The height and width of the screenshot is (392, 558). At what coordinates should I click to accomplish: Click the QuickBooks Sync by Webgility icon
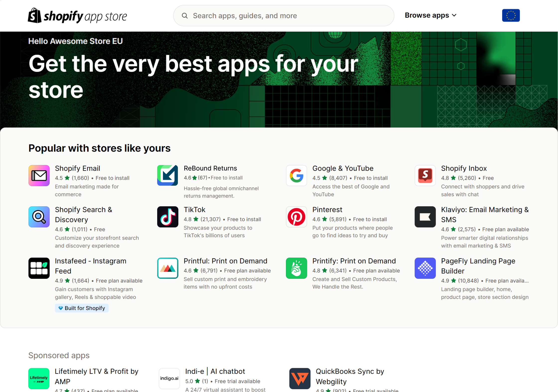300,379
